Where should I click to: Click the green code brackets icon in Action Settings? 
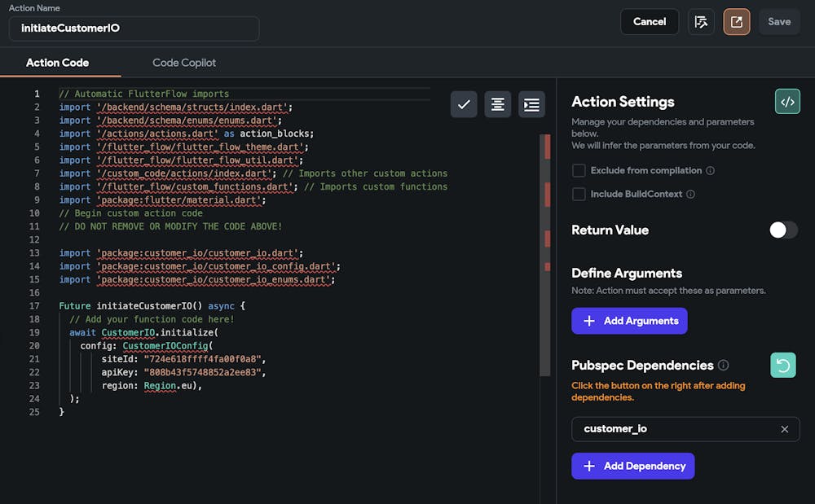(x=787, y=102)
